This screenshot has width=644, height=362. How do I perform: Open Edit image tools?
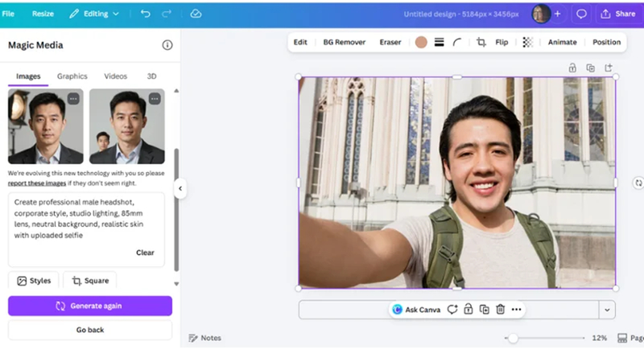point(300,43)
